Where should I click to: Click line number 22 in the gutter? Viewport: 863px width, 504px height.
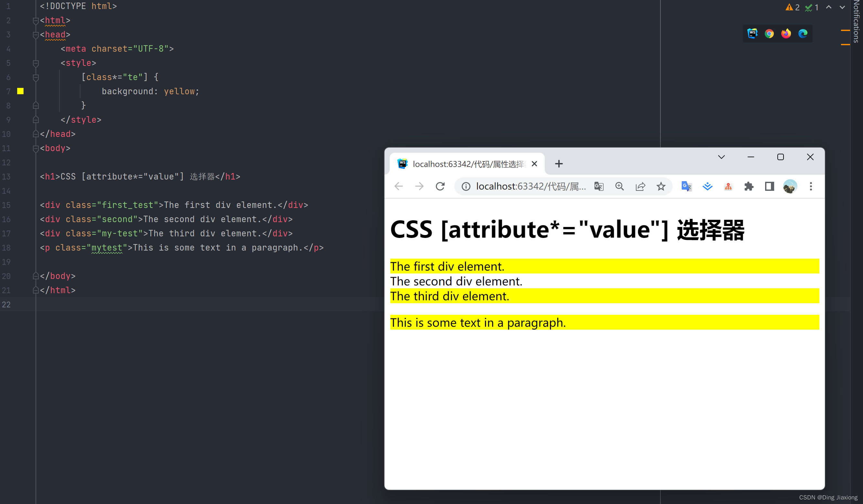[x=6, y=304]
